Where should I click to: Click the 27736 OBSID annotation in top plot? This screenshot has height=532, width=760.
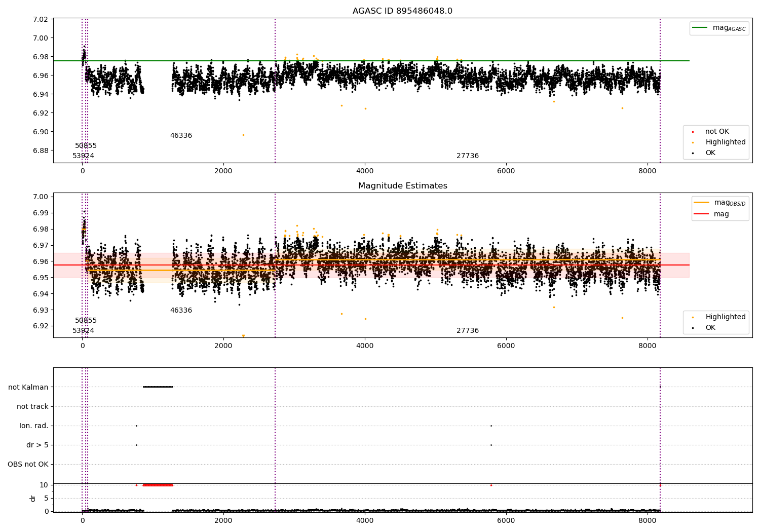pos(467,156)
